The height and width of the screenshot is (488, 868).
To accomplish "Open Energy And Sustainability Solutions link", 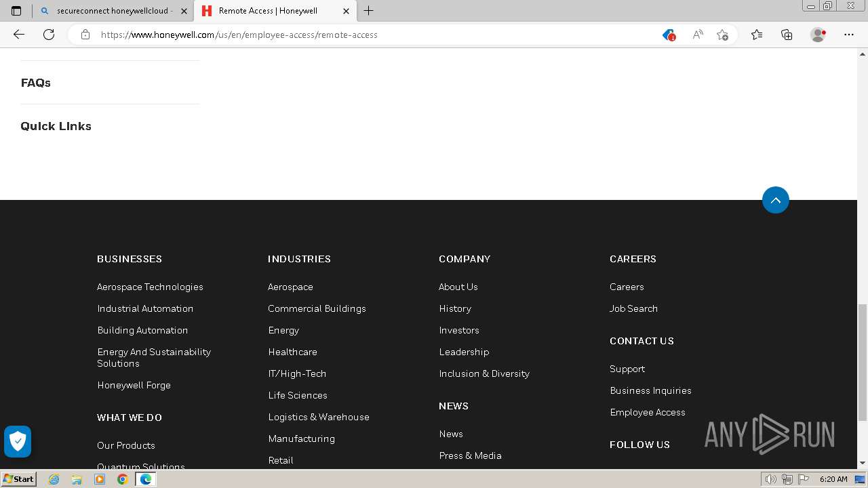I will tap(154, 357).
